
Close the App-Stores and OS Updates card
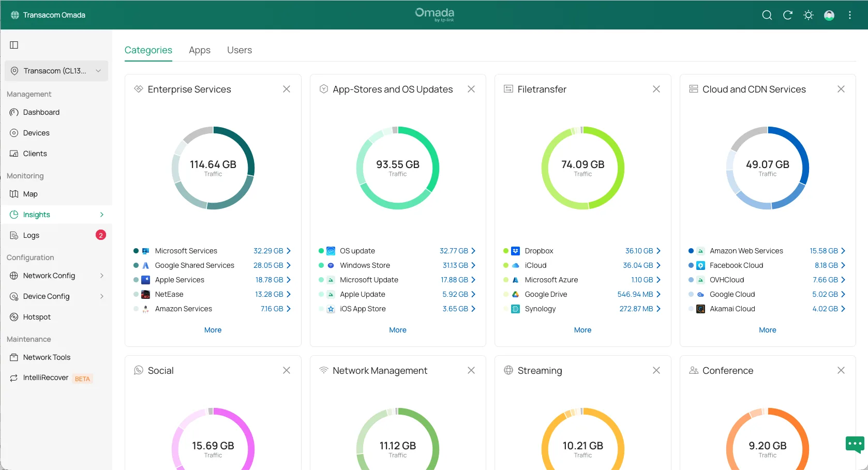[471, 89]
